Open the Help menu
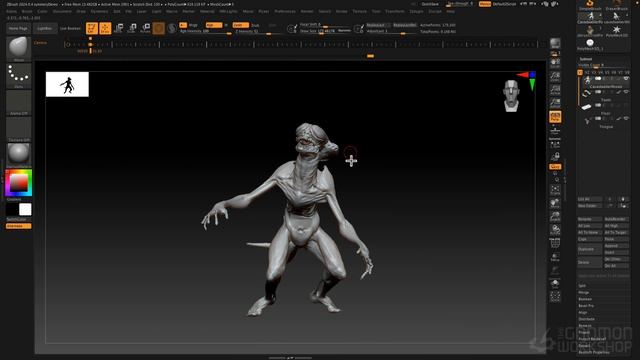The height and width of the screenshot is (360, 640). (450, 11)
